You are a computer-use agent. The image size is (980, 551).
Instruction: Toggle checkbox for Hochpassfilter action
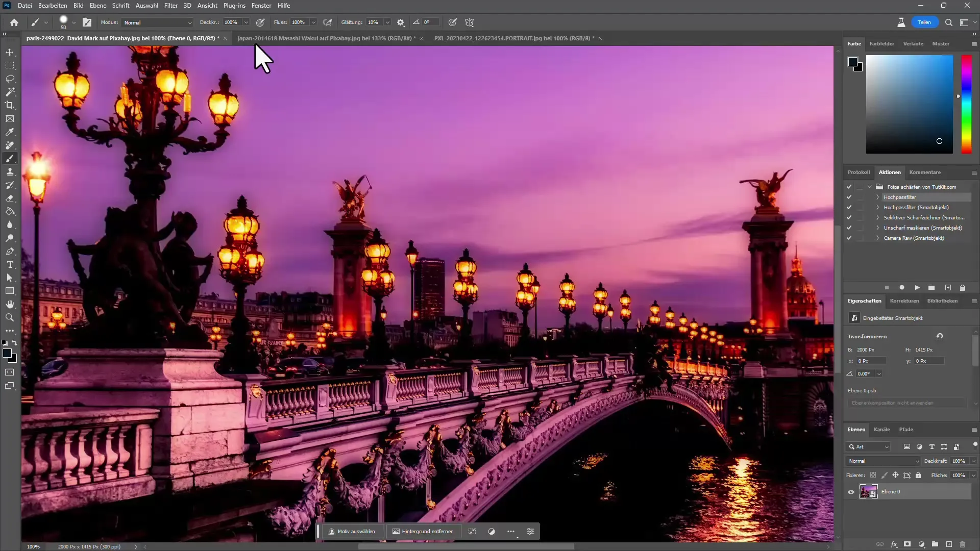tap(850, 196)
